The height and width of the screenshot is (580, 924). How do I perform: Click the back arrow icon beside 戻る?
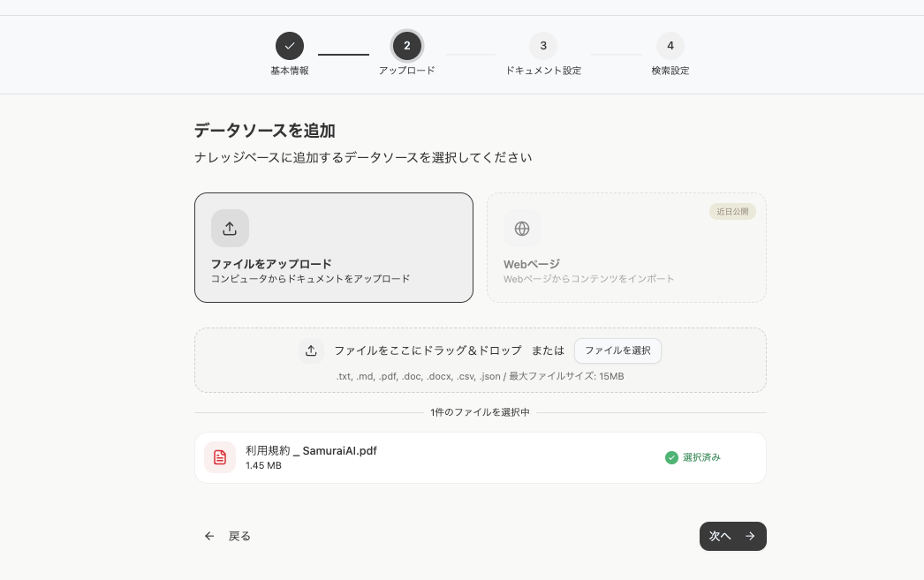tap(209, 536)
